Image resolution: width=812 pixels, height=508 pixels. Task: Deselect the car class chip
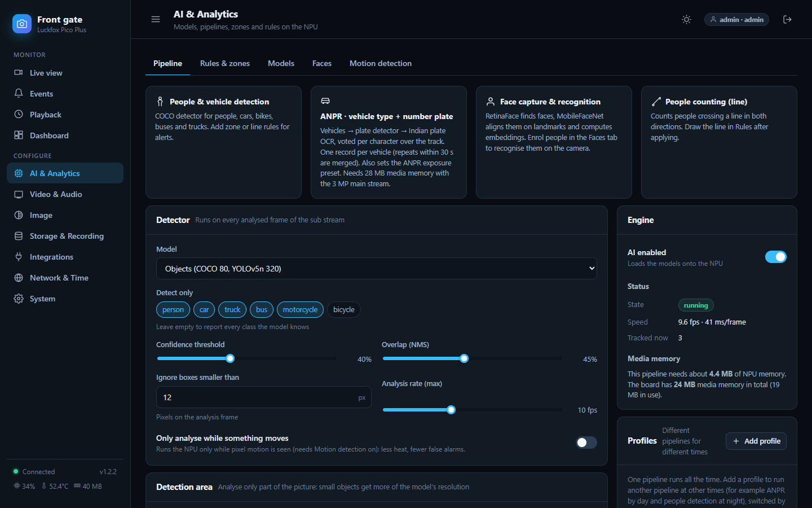(204, 309)
